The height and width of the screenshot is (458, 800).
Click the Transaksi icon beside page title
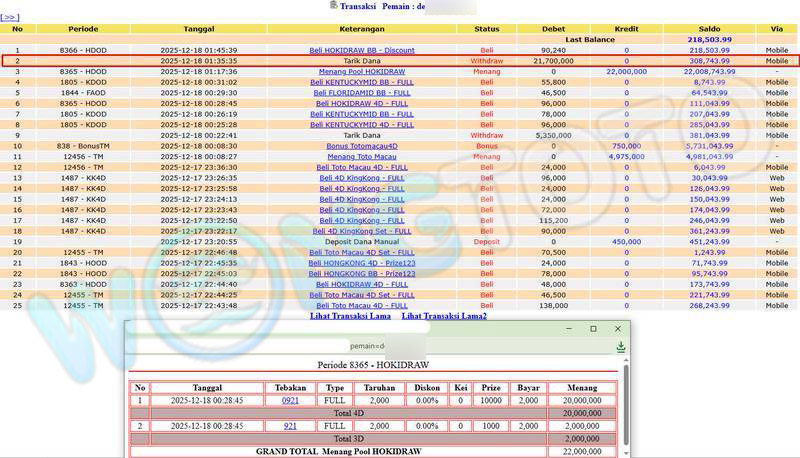[333, 6]
